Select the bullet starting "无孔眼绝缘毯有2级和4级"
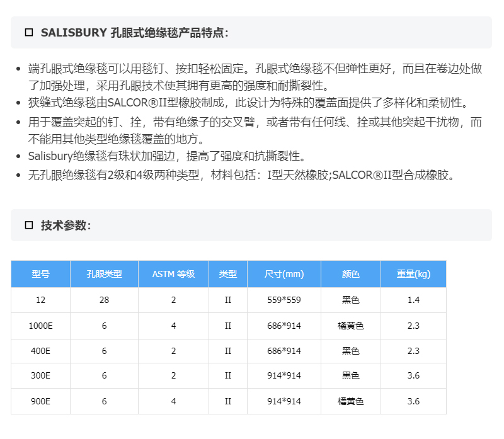This screenshot has height=439, width=504. (241, 175)
